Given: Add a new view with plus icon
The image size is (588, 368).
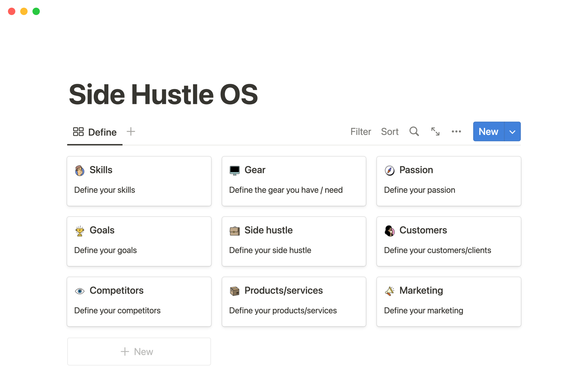Looking at the screenshot, I should (131, 132).
